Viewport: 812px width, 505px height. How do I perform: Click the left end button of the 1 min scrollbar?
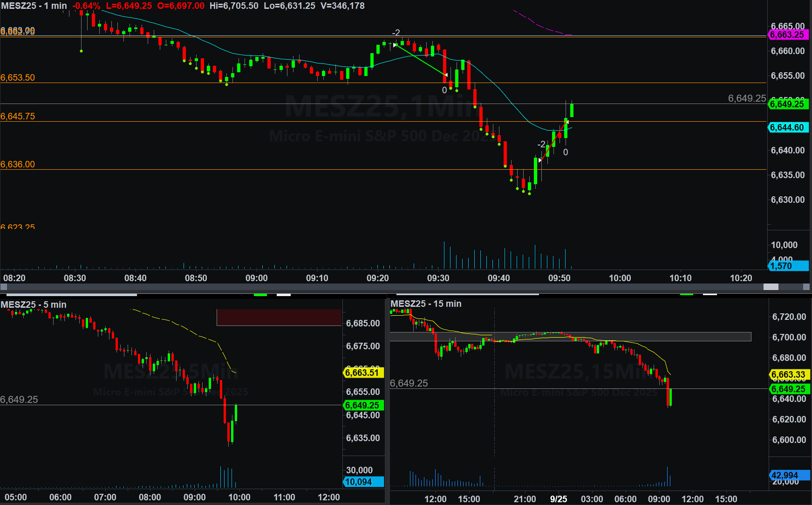(4, 287)
